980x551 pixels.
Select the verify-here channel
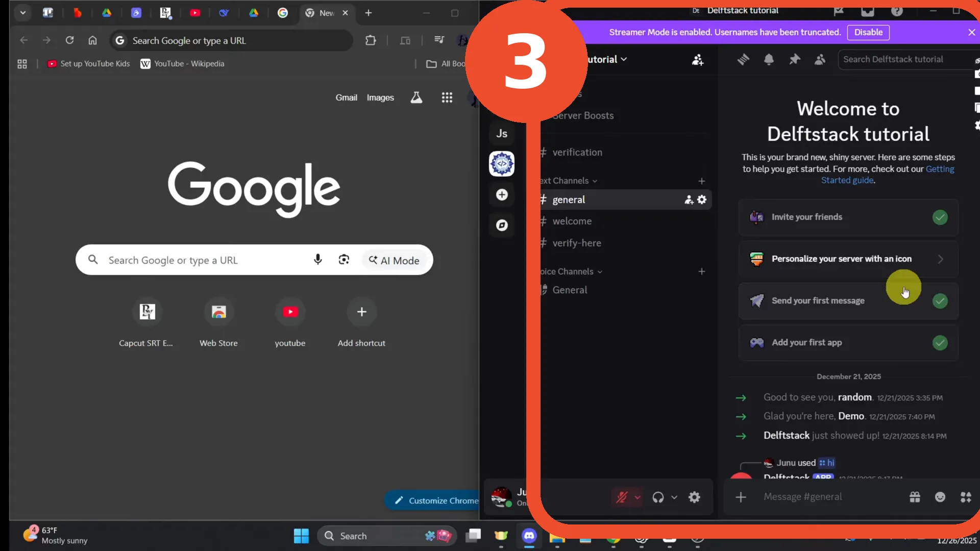625,243
